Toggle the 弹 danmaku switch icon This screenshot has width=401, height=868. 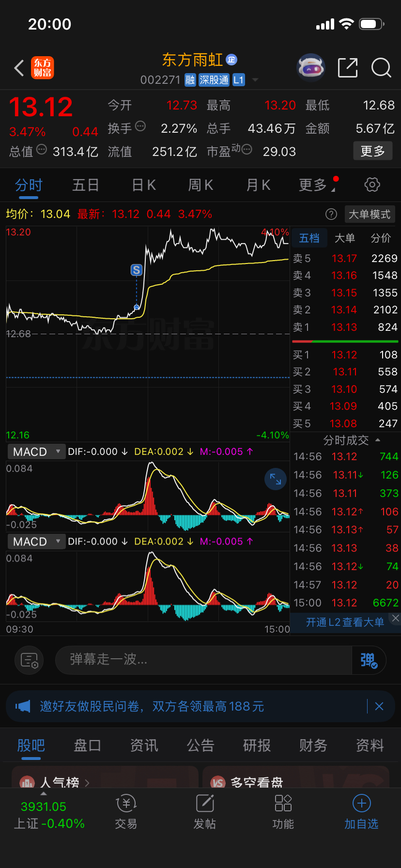point(369,660)
